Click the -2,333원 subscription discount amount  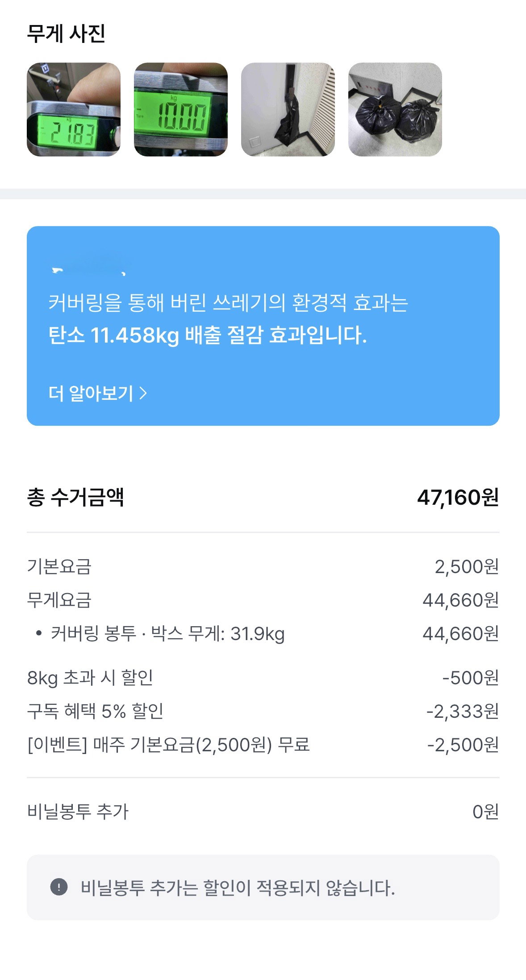coord(463,711)
